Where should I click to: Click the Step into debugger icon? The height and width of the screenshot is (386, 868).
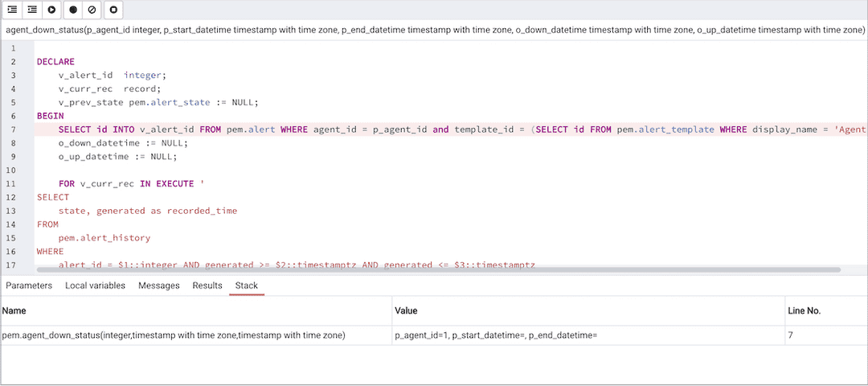pos(12,10)
